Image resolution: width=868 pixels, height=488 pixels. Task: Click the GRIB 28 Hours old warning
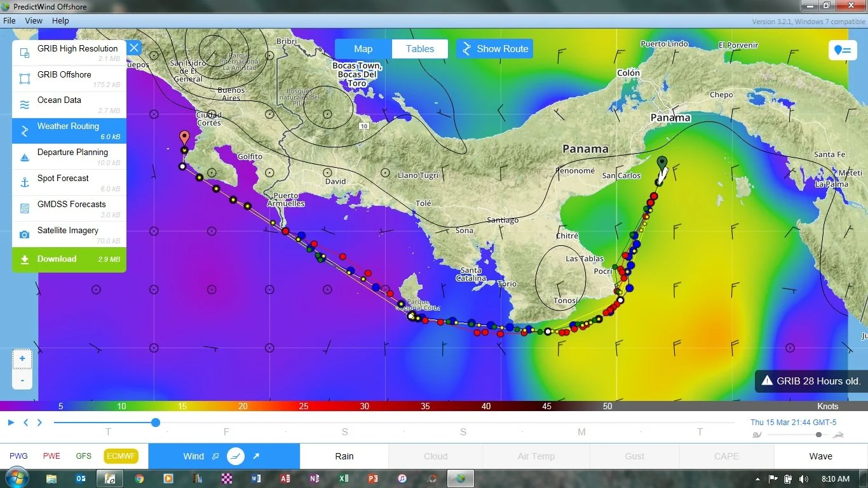tap(811, 381)
